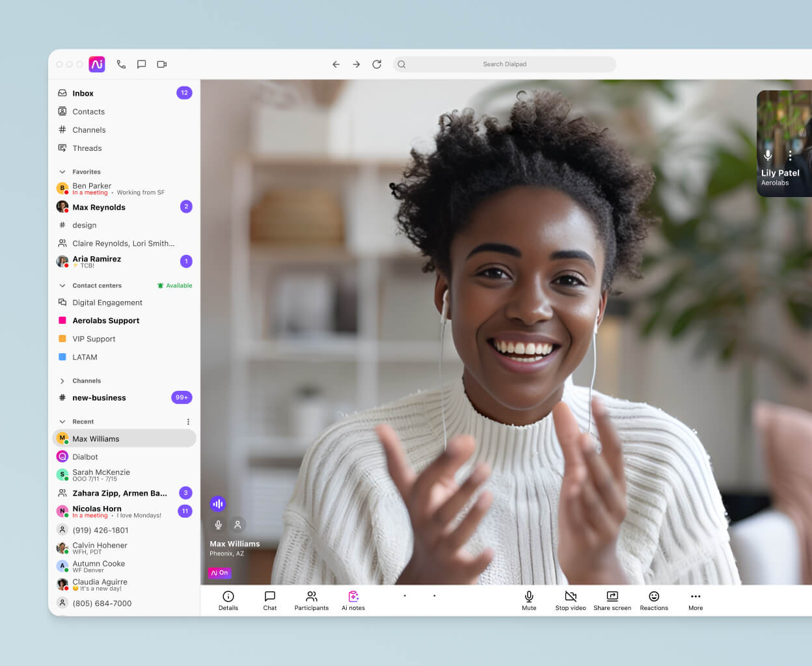This screenshot has height=666, width=812.
Task: Mute your microphone
Action: click(x=528, y=600)
